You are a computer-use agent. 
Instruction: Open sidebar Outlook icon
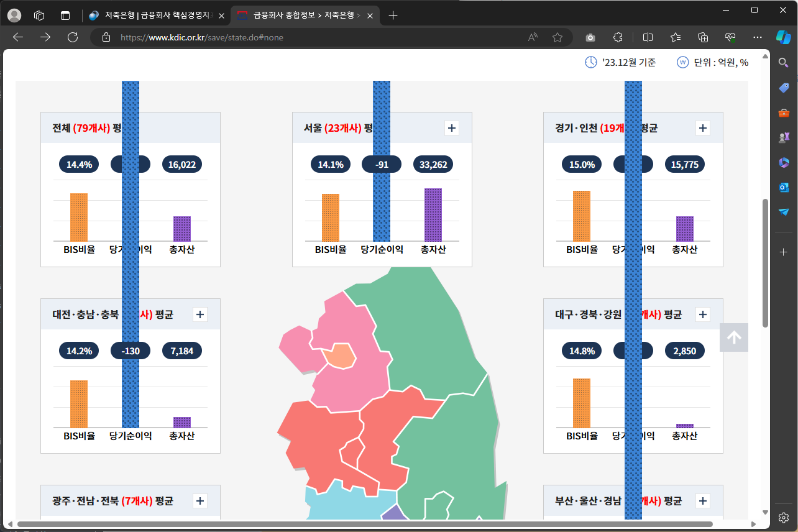784,187
